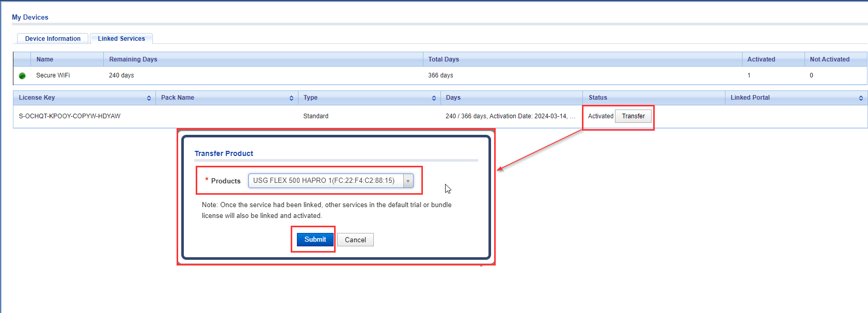Click the Activated column header
Viewport: 868px width, 313px height.
[x=761, y=59]
